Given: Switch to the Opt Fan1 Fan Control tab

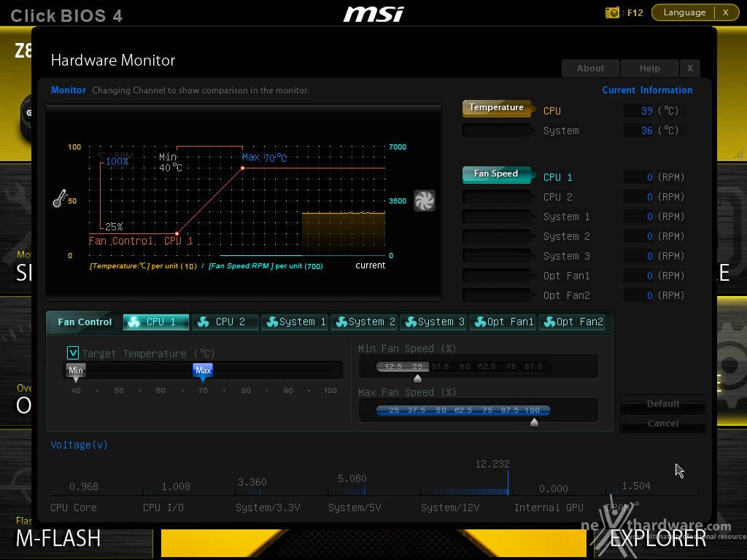Looking at the screenshot, I should pos(503,322).
